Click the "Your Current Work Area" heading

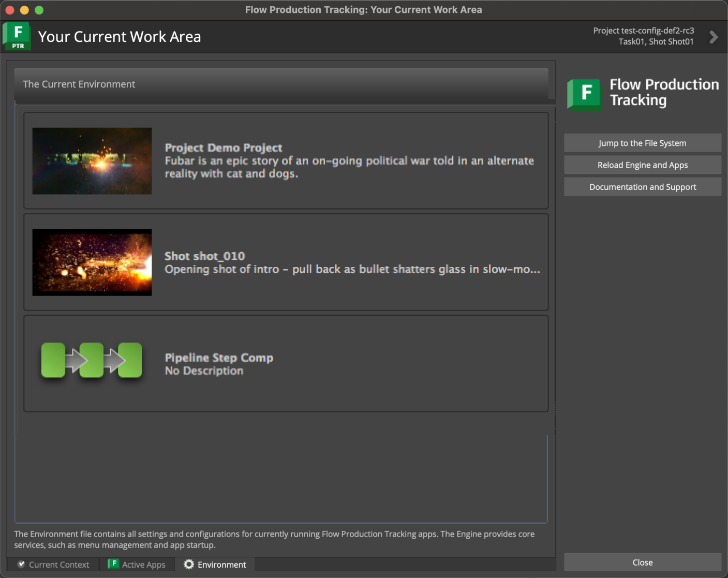click(120, 37)
